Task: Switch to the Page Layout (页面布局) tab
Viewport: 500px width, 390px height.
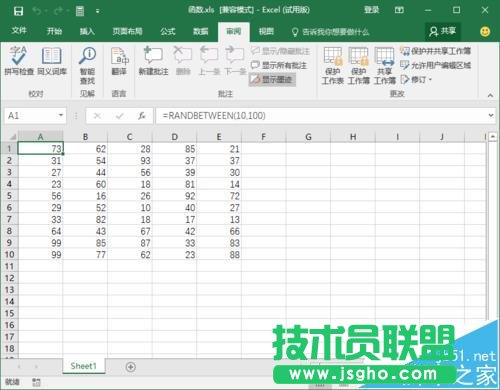Action: point(127,31)
